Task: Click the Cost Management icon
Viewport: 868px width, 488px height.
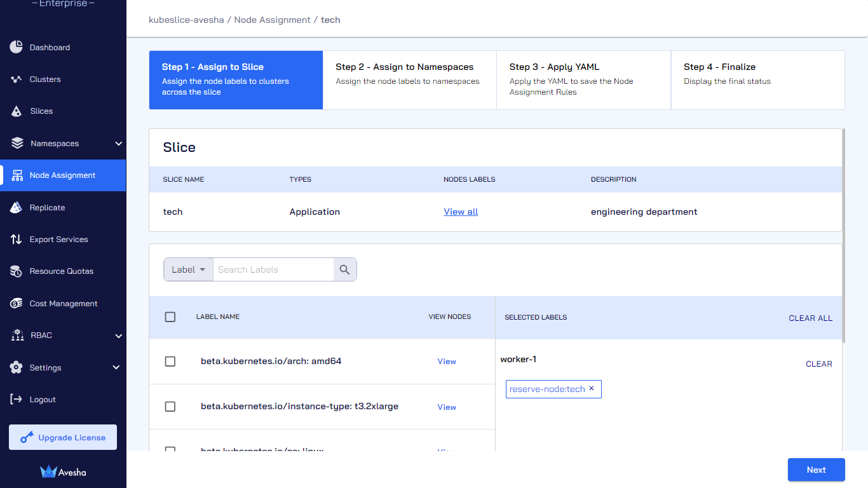Action: click(17, 304)
